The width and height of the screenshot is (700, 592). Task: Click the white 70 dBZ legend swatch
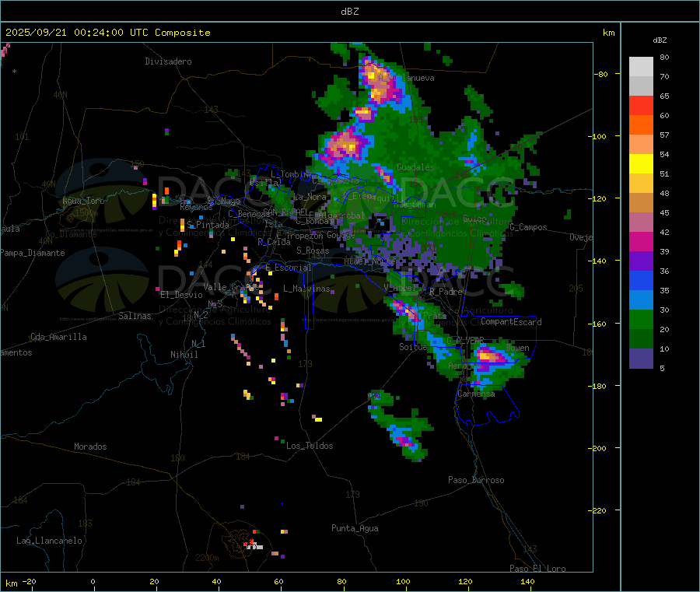coord(641,67)
